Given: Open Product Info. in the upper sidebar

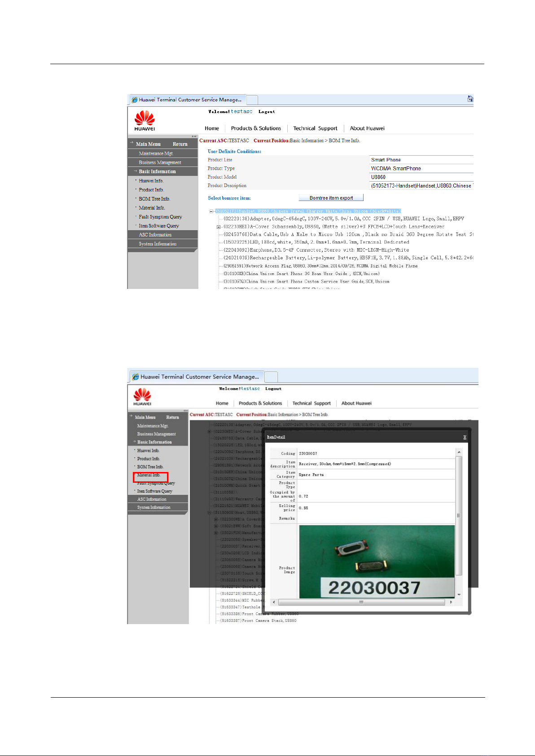Looking at the screenshot, I should [151, 190].
